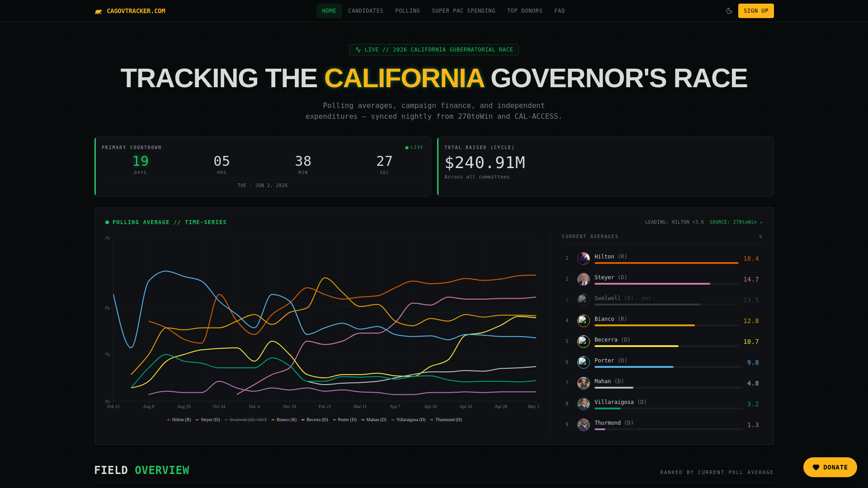Click Thurmond's avatar in averages list
This screenshot has width=868, height=488.
tap(584, 425)
